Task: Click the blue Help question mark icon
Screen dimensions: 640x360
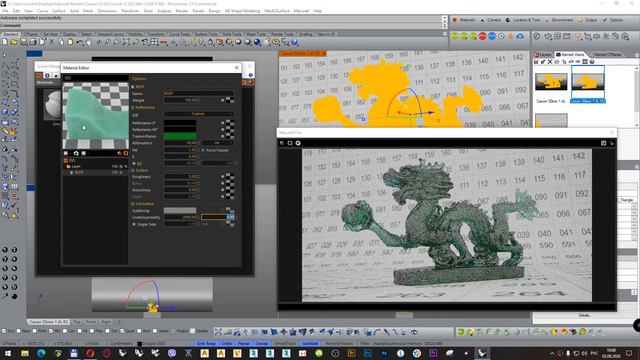Action: tap(295, 42)
